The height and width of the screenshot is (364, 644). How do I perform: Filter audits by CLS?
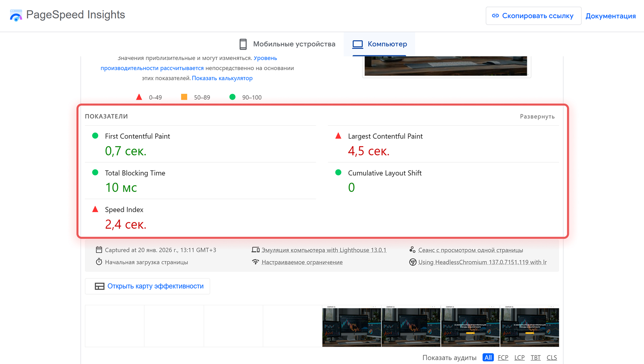[551, 358]
